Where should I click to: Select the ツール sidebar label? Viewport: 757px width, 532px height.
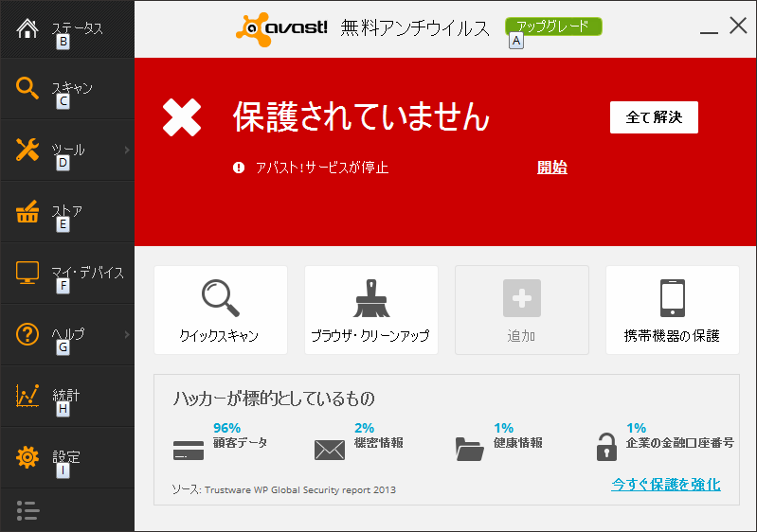pyautogui.click(x=68, y=150)
